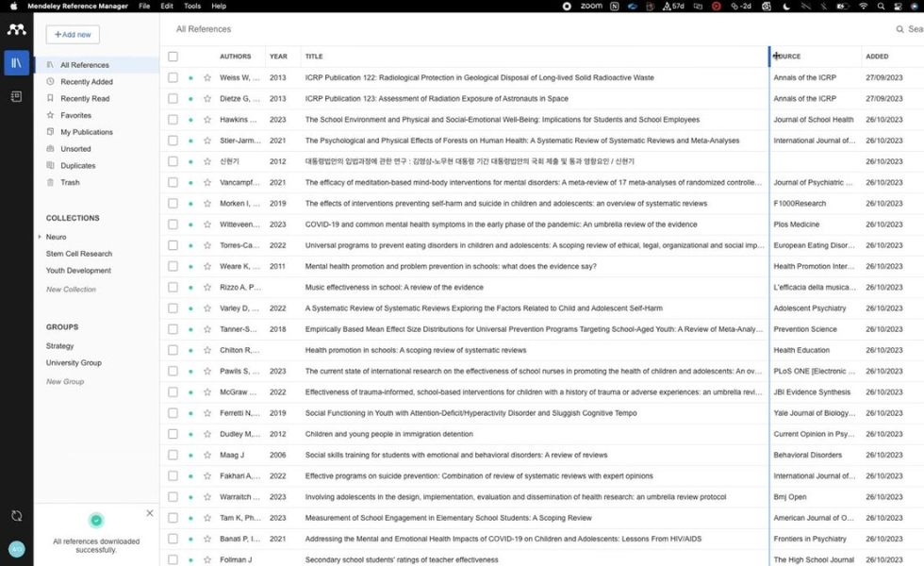The image size is (924, 566).
Task: Select 'Health promotion in schools' reference title
Action: coord(416,350)
